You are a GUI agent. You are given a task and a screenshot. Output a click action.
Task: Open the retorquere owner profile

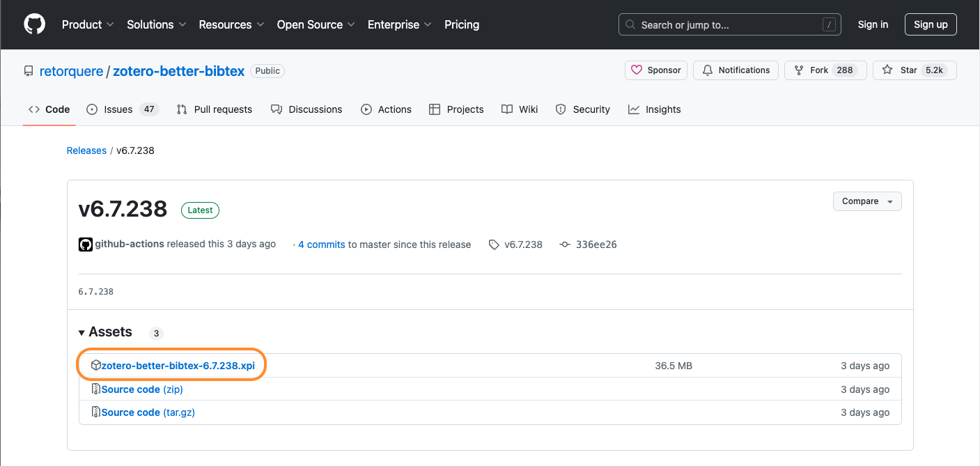point(71,71)
